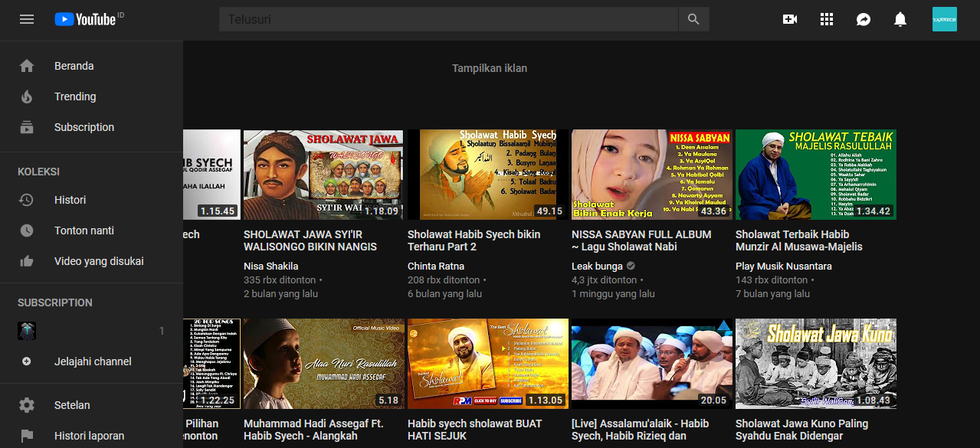
Task: Open the notifications bell
Action: coord(900,19)
